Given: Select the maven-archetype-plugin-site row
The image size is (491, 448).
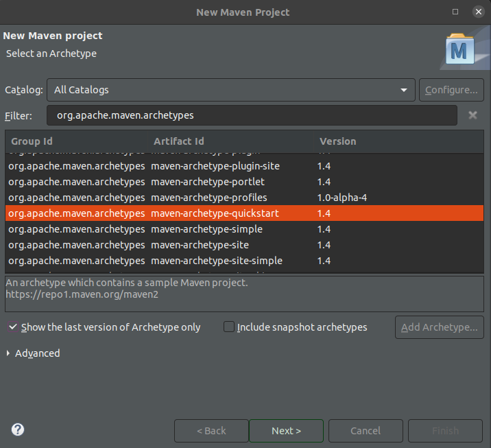Looking at the screenshot, I should pos(244,166).
